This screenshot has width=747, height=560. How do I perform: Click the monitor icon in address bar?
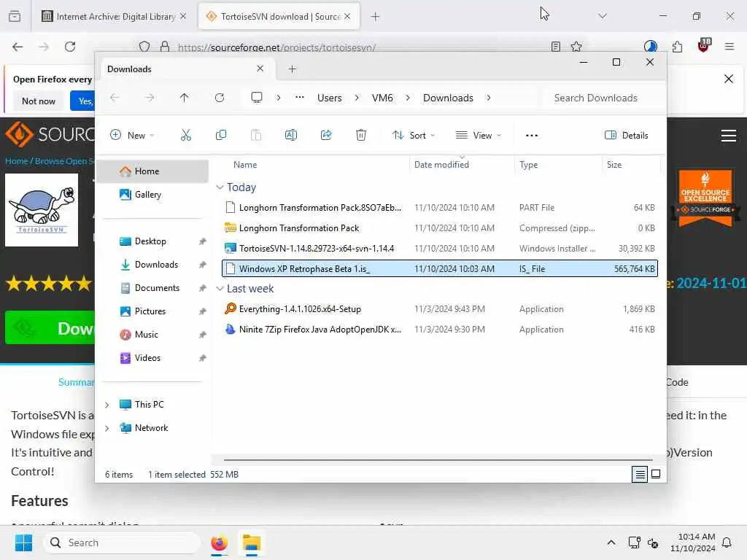pyautogui.click(x=257, y=98)
